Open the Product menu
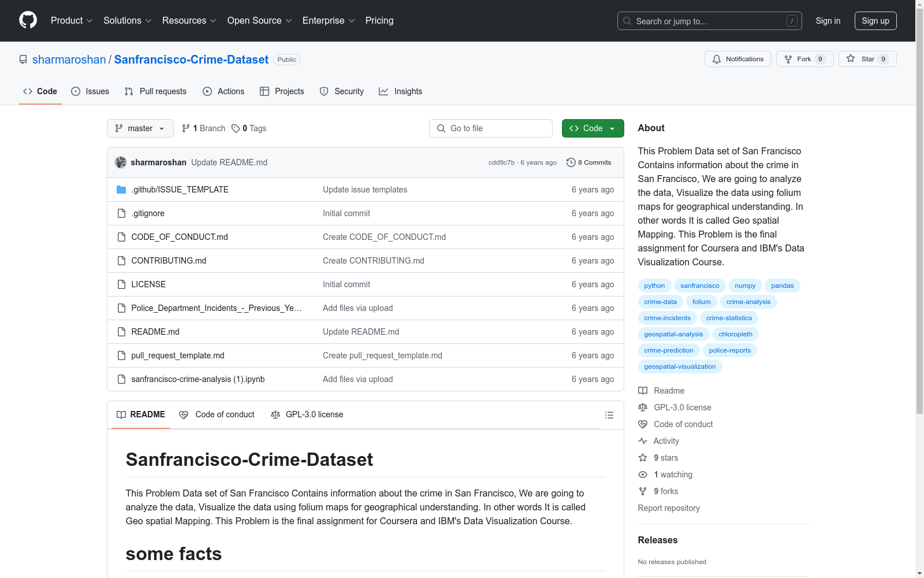This screenshot has height=578, width=924. pyautogui.click(x=72, y=20)
